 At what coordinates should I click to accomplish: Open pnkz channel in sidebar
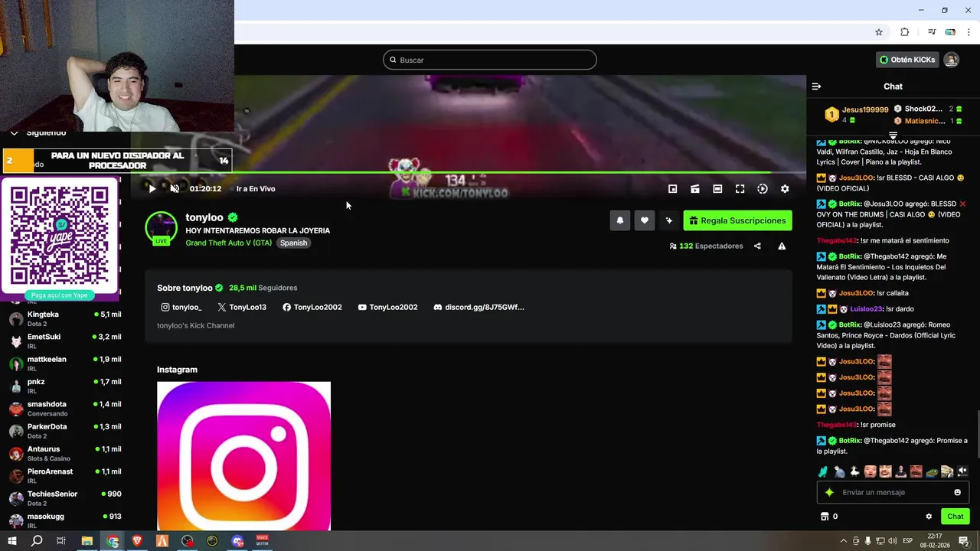click(64, 386)
